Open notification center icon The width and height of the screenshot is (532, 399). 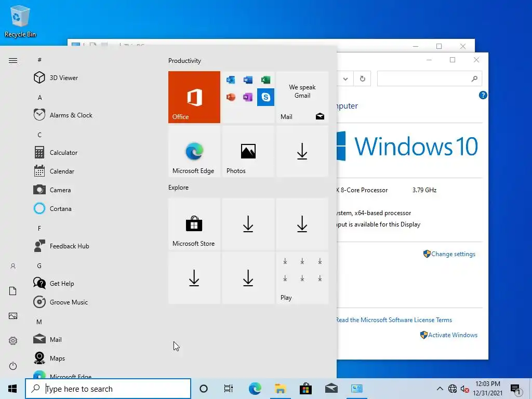click(516, 390)
